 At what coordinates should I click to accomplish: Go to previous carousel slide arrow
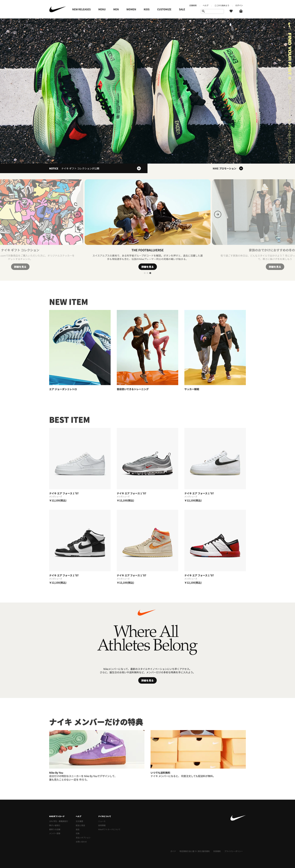(77, 214)
